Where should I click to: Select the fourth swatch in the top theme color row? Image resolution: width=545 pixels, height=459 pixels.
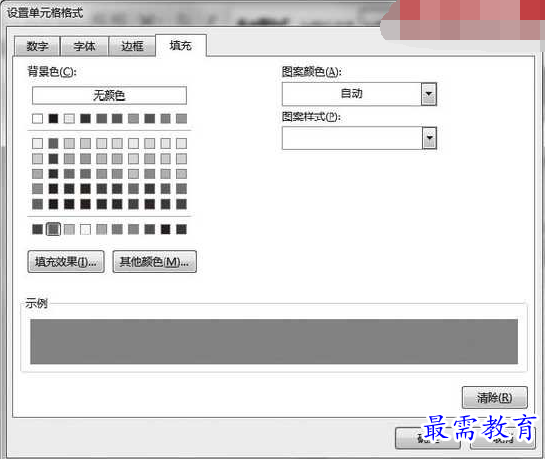86,119
